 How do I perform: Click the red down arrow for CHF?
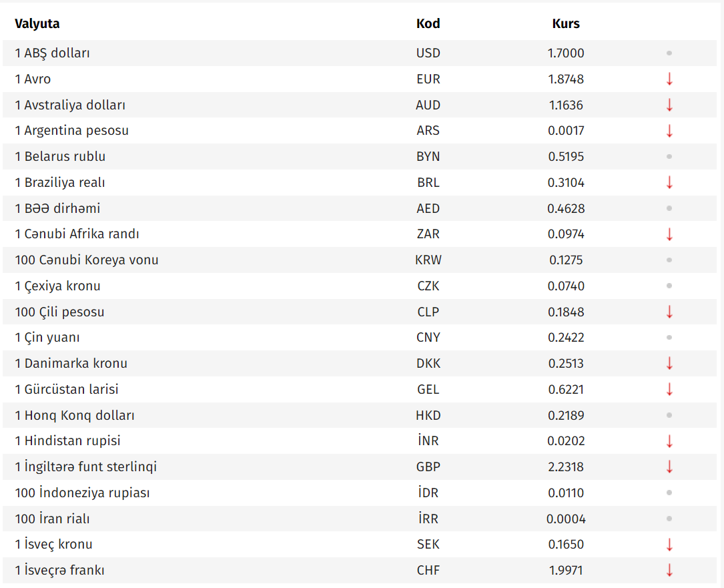pyautogui.click(x=669, y=570)
